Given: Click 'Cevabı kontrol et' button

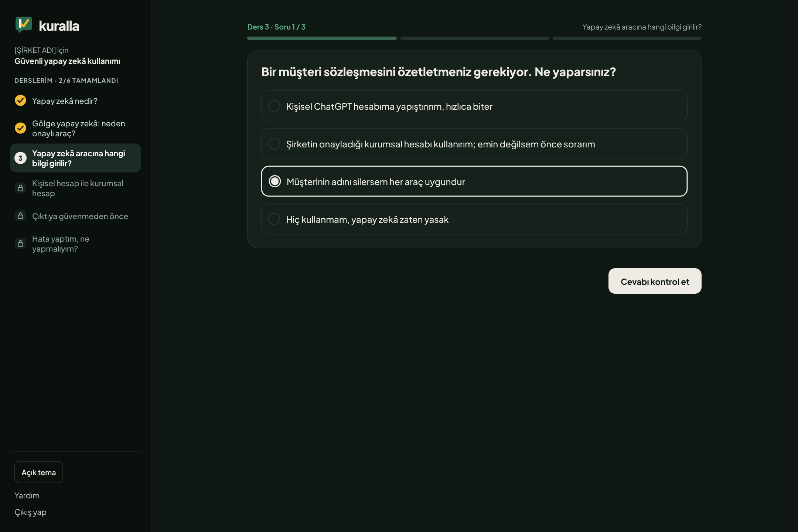Looking at the screenshot, I should pyautogui.click(x=655, y=281).
